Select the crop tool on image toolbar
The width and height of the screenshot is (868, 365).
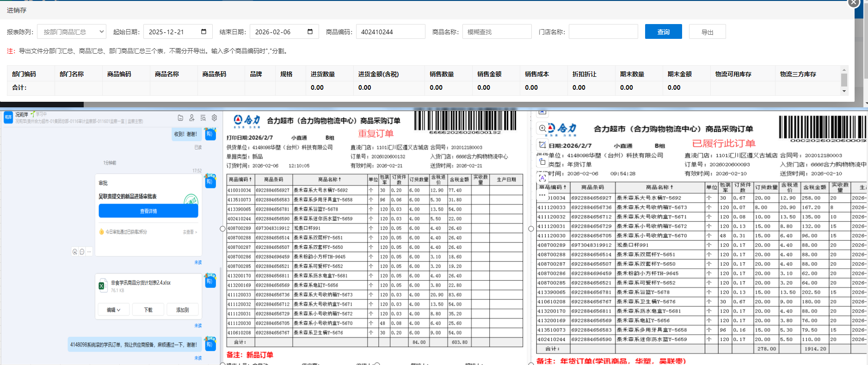542,145
